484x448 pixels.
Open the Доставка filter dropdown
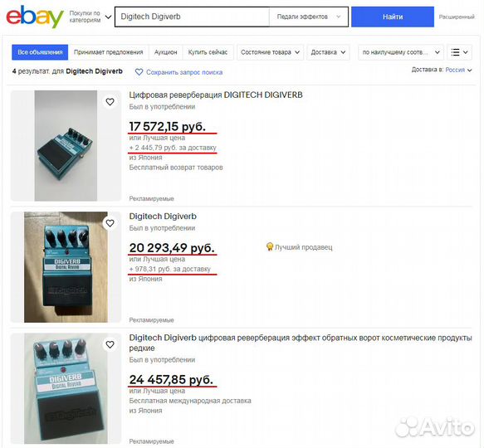328,52
